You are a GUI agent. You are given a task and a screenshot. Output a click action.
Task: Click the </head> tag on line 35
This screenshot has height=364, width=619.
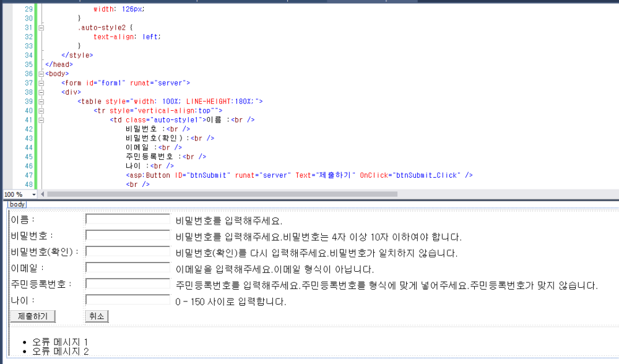tap(59, 64)
